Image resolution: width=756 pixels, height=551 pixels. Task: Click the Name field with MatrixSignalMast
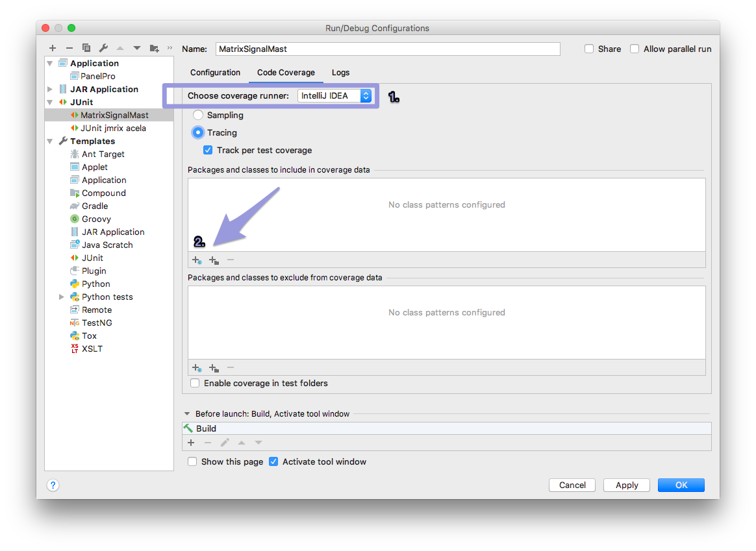pos(388,49)
